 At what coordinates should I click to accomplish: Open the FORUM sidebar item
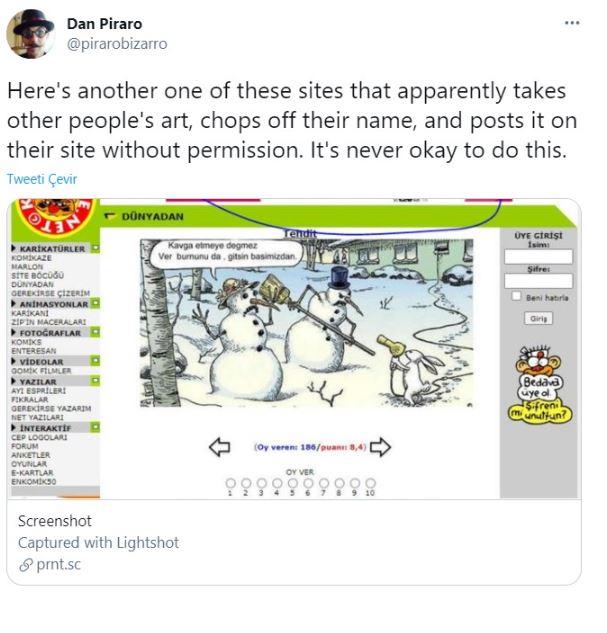(x=25, y=446)
